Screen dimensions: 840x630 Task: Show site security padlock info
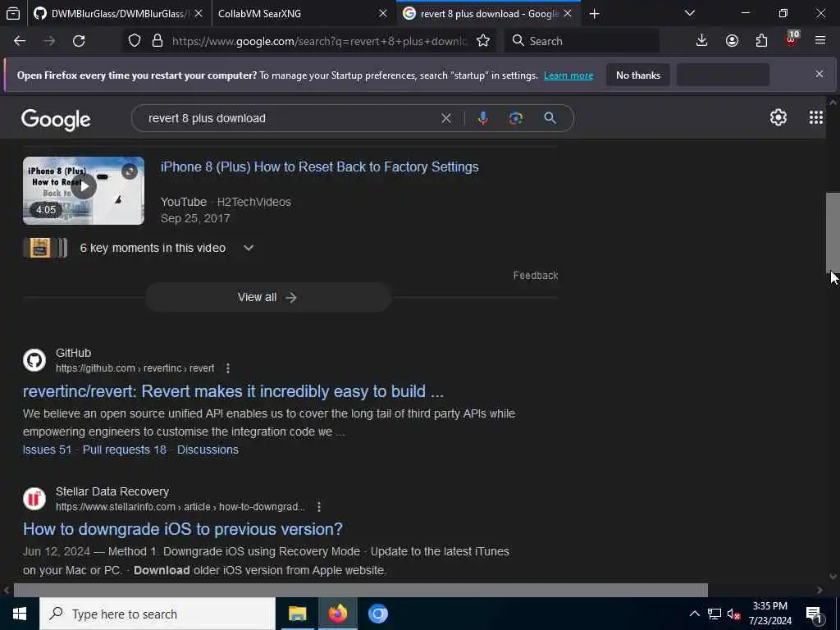[157, 41]
